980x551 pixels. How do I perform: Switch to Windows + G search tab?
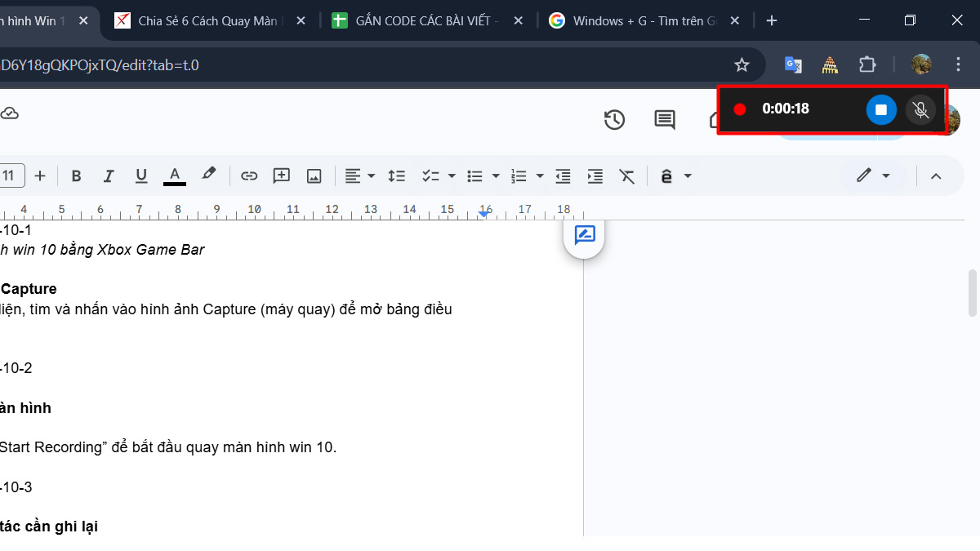pyautogui.click(x=644, y=21)
